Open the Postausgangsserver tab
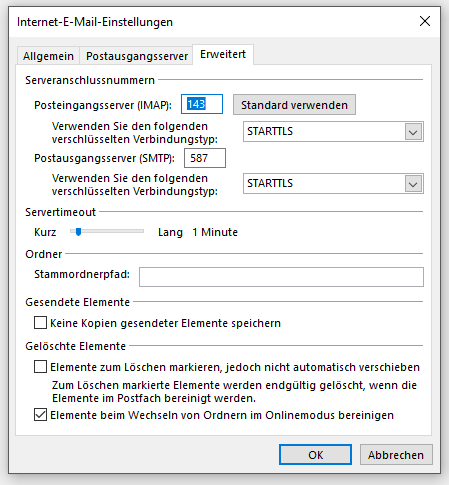 click(137, 56)
